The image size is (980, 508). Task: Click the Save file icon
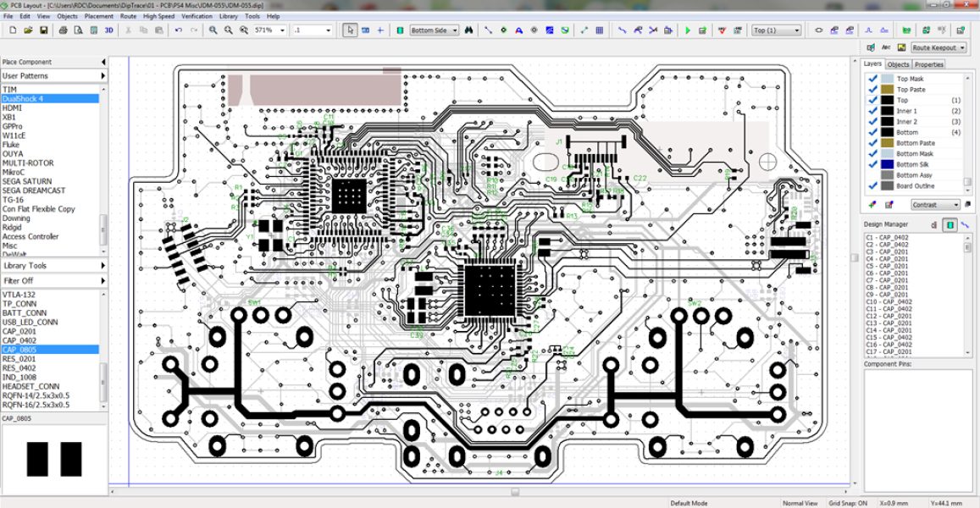tap(43, 30)
